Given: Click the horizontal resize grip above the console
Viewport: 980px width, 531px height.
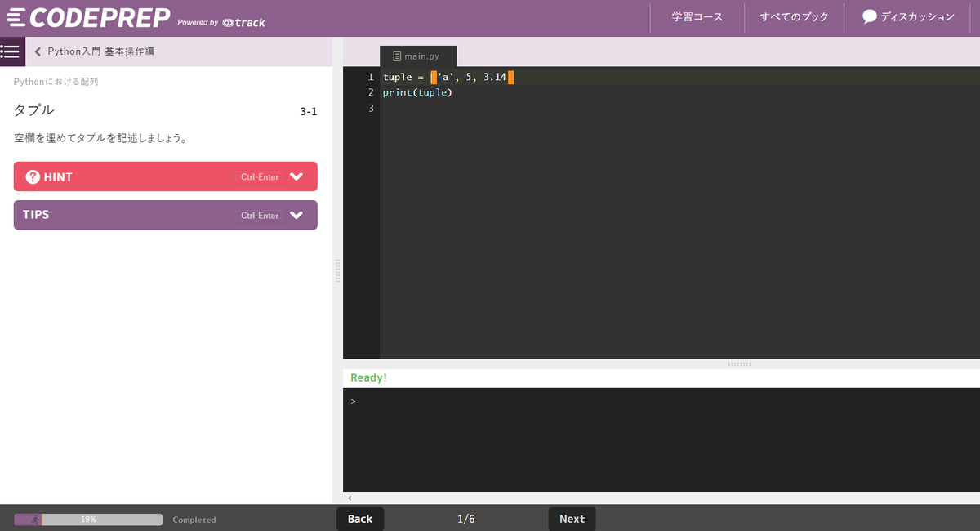Looking at the screenshot, I should (741, 363).
